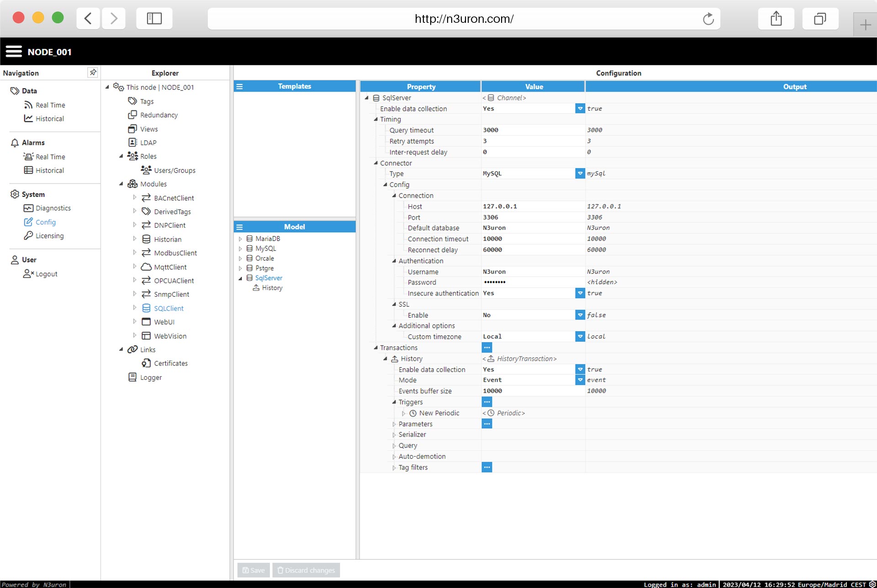
Task: Expand the Historian module node
Action: [135, 239]
